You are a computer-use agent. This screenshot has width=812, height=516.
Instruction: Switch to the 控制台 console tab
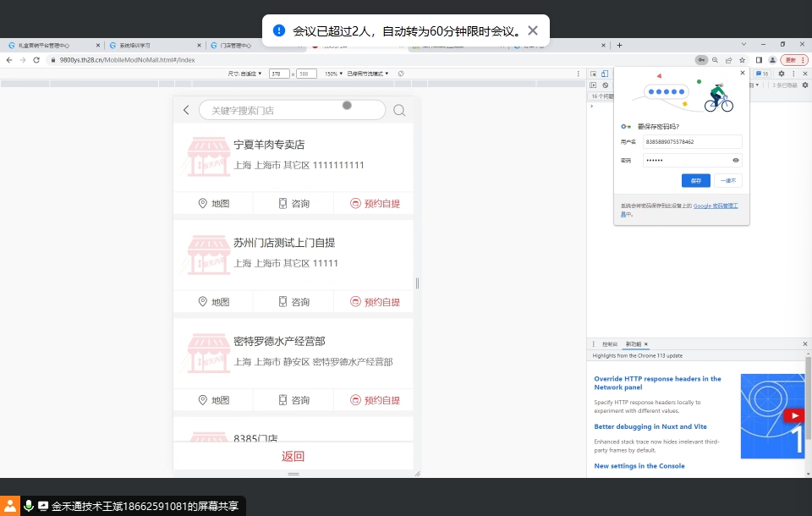(x=610, y=344)
